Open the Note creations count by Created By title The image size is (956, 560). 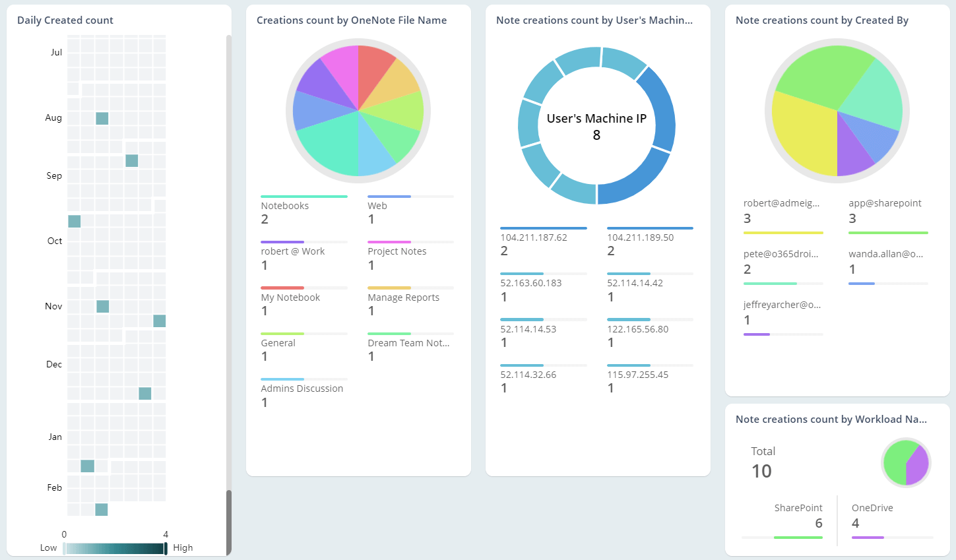click(822, 20)
